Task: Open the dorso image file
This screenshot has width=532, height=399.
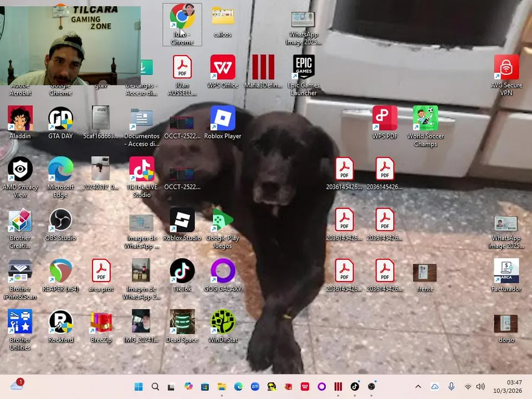Action: pos(506,329)
